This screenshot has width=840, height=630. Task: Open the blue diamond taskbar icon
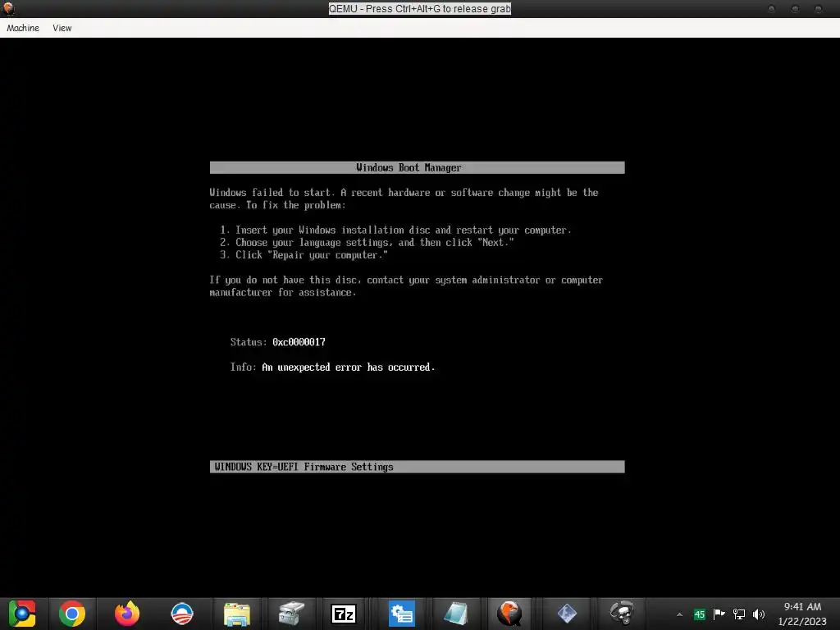(x=567, y=614)
